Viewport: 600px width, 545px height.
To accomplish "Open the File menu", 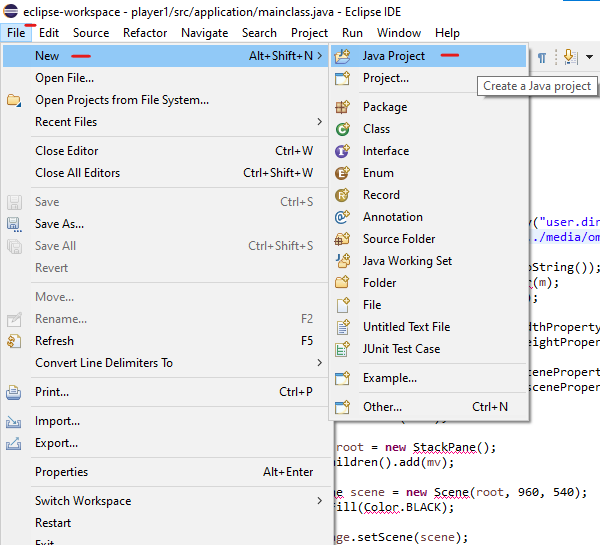I will (x=16, y=33).
